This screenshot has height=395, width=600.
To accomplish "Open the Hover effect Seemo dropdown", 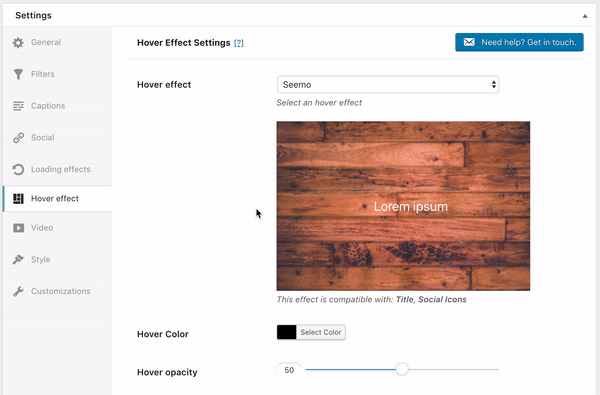I will tap(388, 85).
